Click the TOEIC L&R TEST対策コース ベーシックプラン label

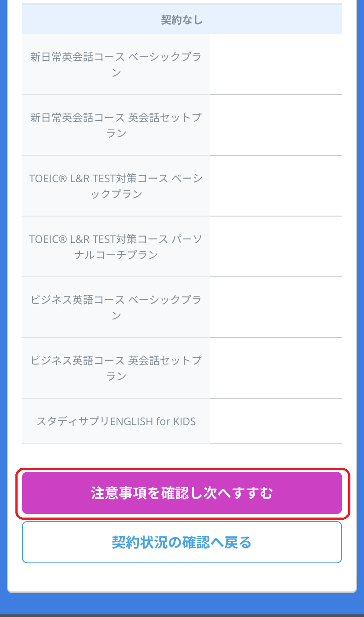tap(116, 186)
